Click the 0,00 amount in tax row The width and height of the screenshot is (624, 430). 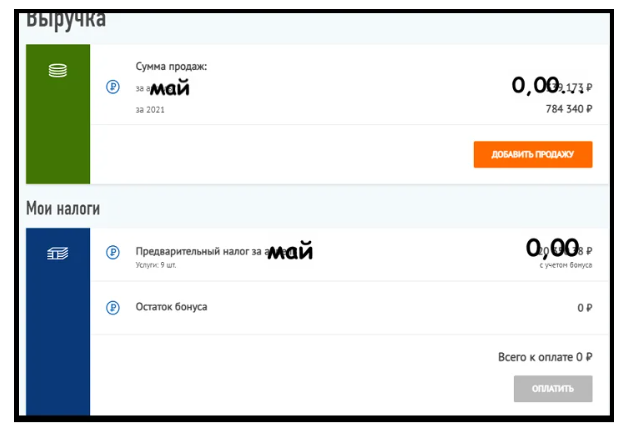552,246
